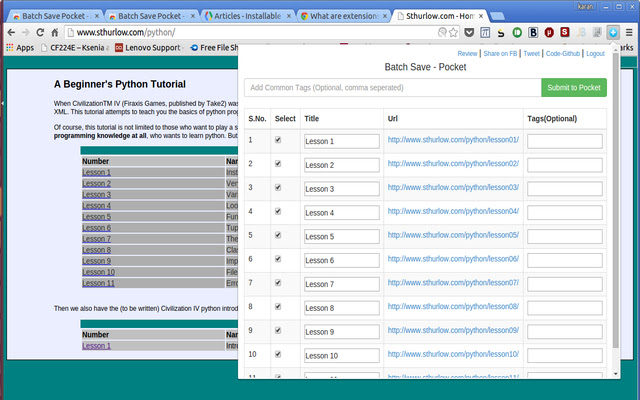Viewport: 640px width, 400px height.
Task: Click the Logout link in popup
Action: click(595, 54)
